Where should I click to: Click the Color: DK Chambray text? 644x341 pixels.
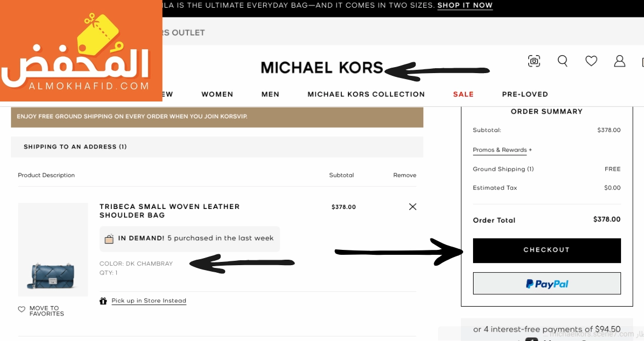(x=136, y=264)
